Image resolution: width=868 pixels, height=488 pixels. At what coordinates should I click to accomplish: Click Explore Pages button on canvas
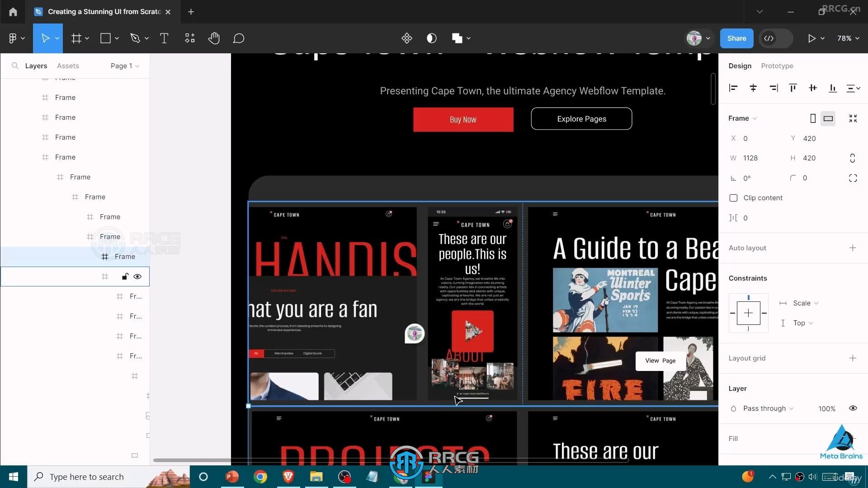(581, 119)
